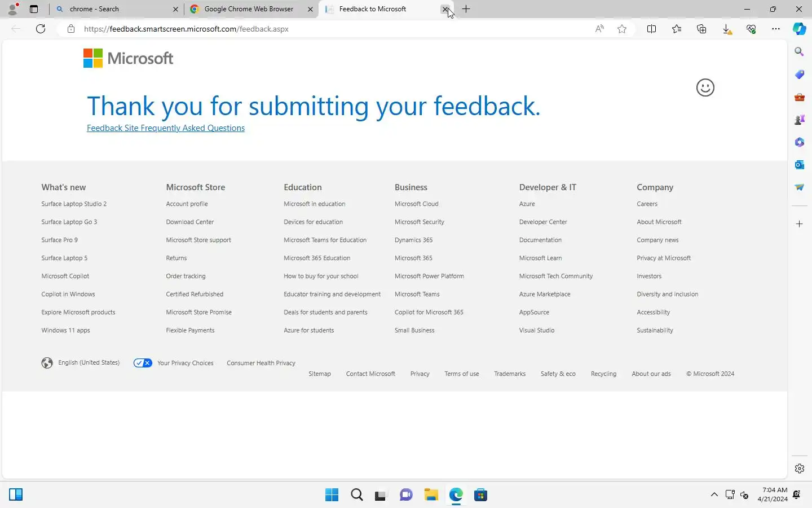Refresh the current page
This screenshot has width=812, height=508.
pos(41,29)
